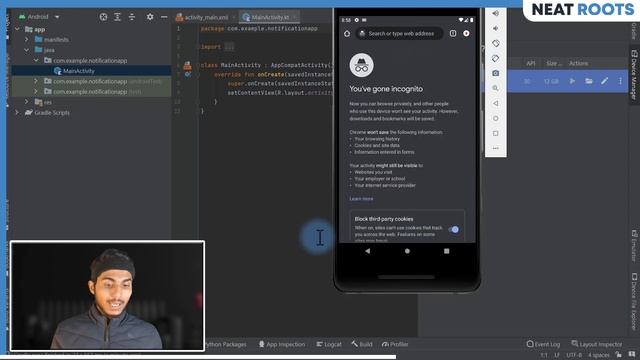Click override gutter marker beside onCreate
This screenshot has width=640, height=360.
(188, 75)
